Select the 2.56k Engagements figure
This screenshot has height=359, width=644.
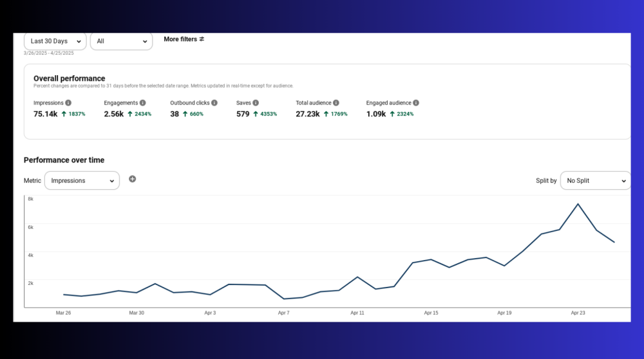click(113, 114)
